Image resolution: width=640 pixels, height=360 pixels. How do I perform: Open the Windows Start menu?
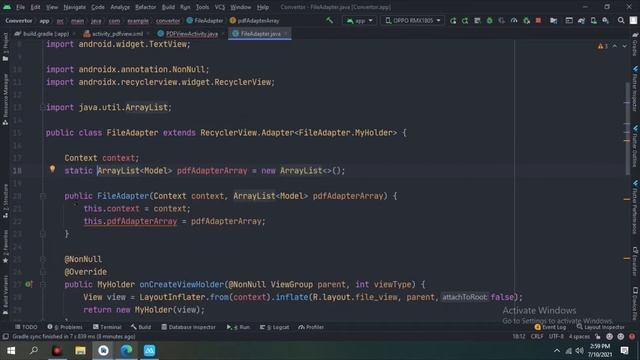point(11,351)
